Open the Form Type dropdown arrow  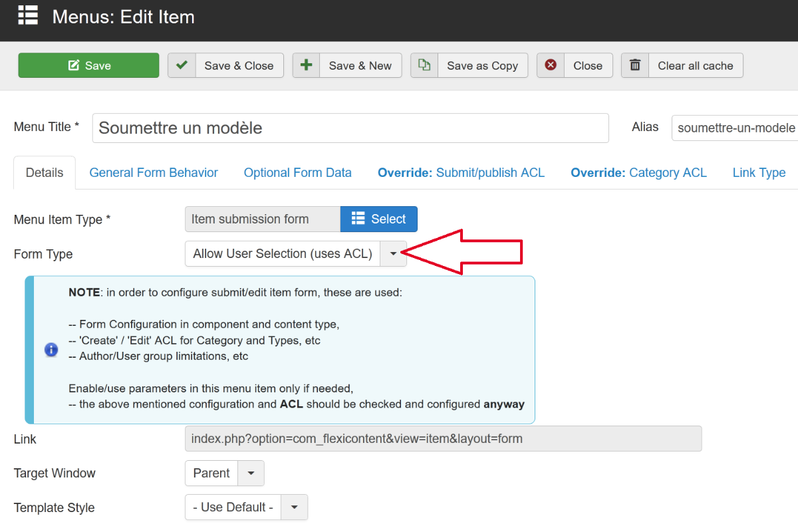(393, 253)
